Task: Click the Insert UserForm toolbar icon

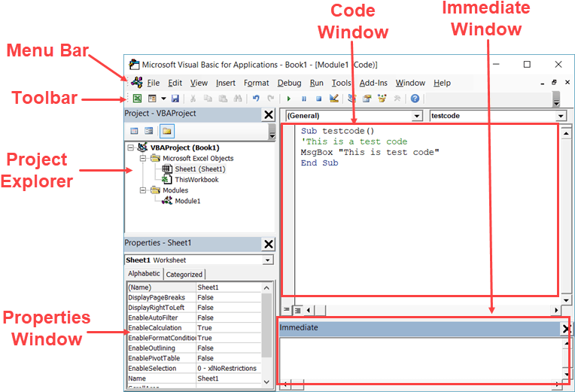Action: pos(152,99)
